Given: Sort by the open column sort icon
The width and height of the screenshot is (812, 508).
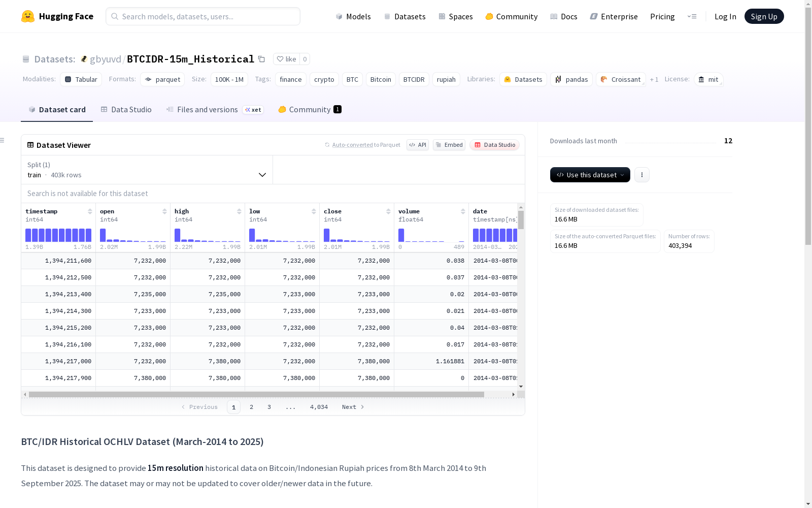Looking at the screenshot, I should (x=164, y=211).
